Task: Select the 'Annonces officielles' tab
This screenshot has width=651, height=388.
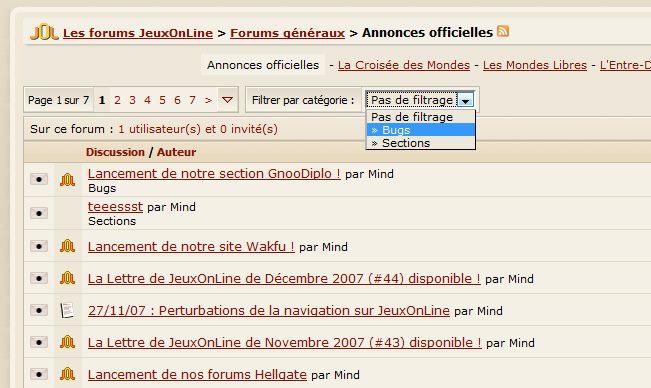Action: (x=263, y=65)
